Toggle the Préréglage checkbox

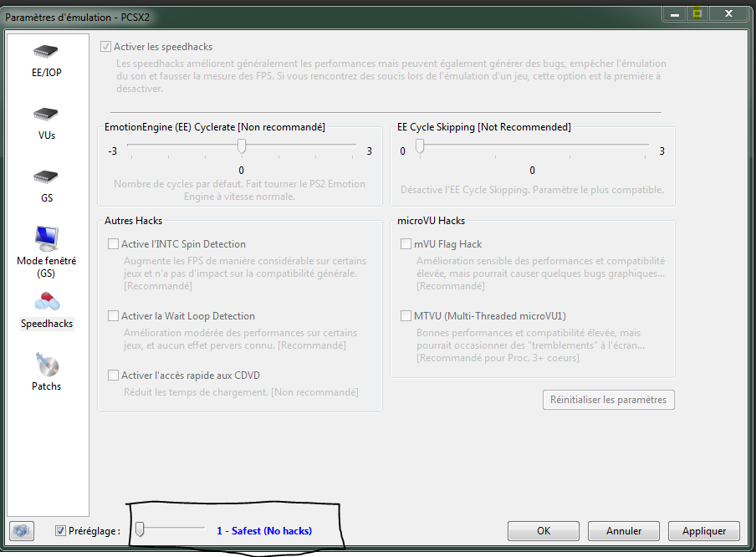pos(61,531)
